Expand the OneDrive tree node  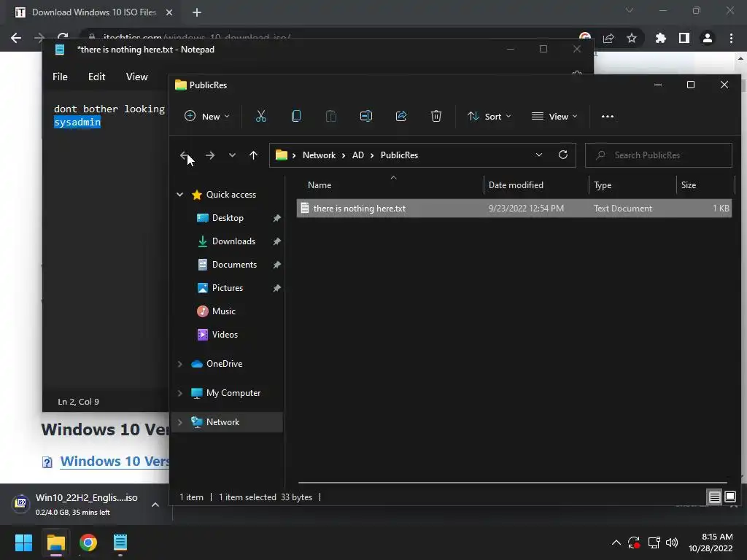point(179,364)
